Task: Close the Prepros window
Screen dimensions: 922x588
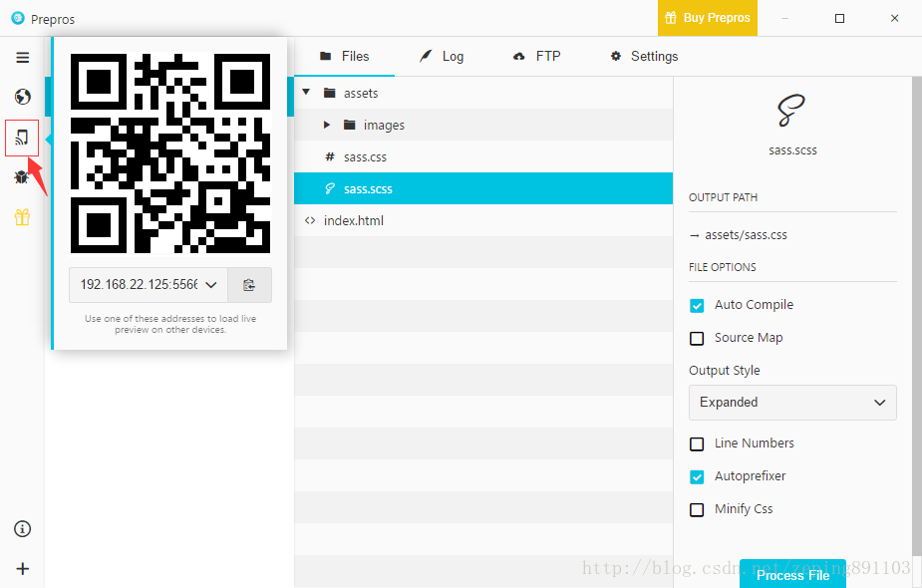Action: tap(894, 18)
